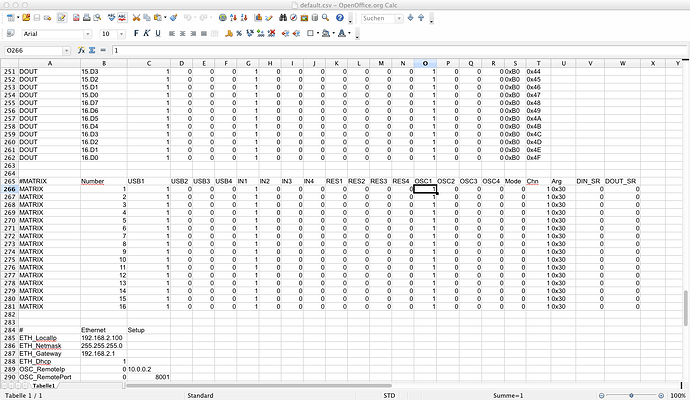Click the Send document as e-mail icon
Viewport: 690px width, 400px height.
[48, 18]
